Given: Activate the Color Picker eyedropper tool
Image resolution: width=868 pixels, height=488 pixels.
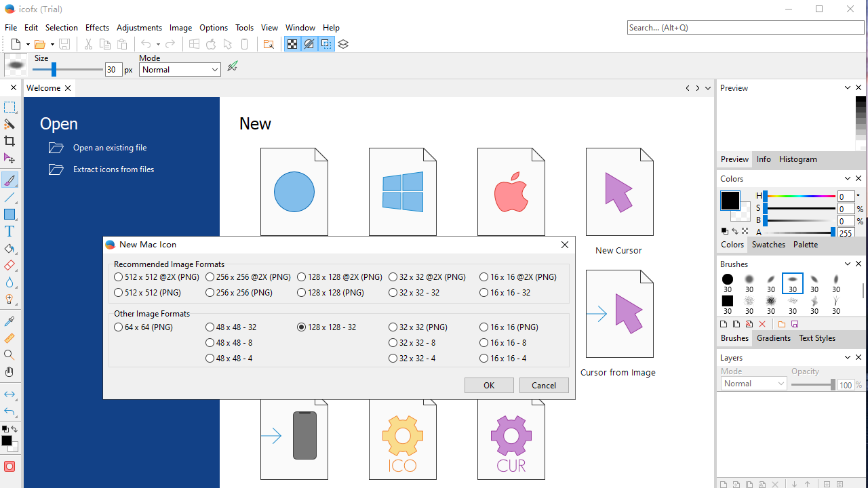Looking at the screenshot, I should pos(9,321).
